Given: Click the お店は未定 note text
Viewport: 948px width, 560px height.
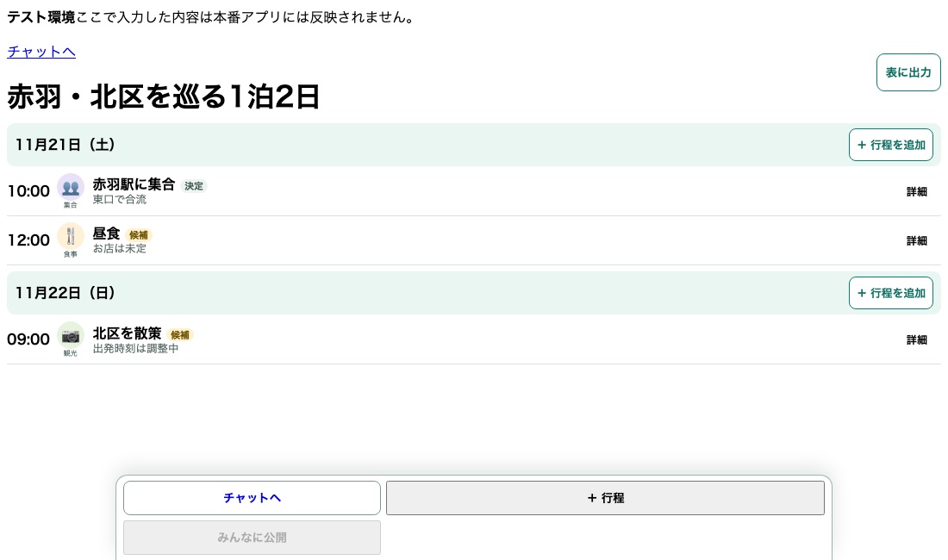Looking at the screenshot, I should [x=119, y=248].
